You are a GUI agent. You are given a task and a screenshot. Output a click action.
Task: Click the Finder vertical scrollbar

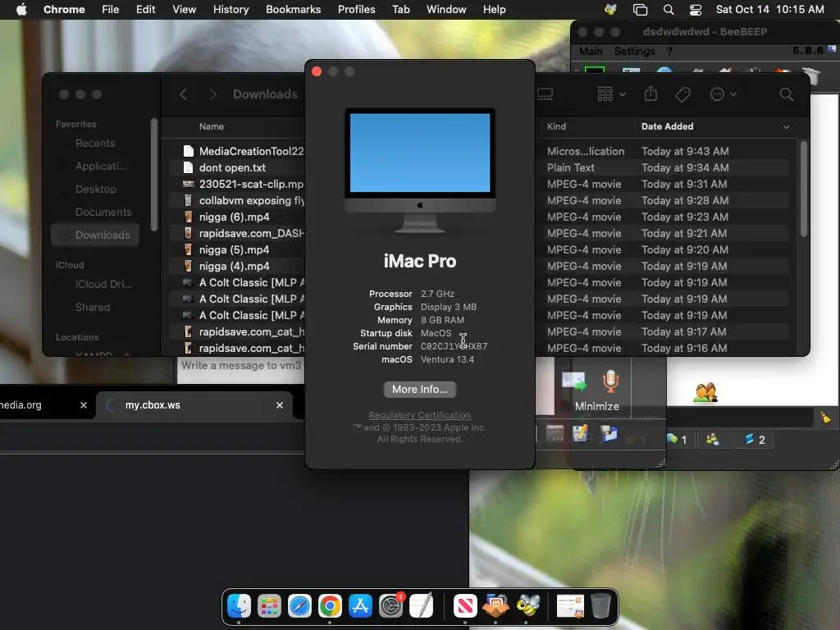pos(803,189)
